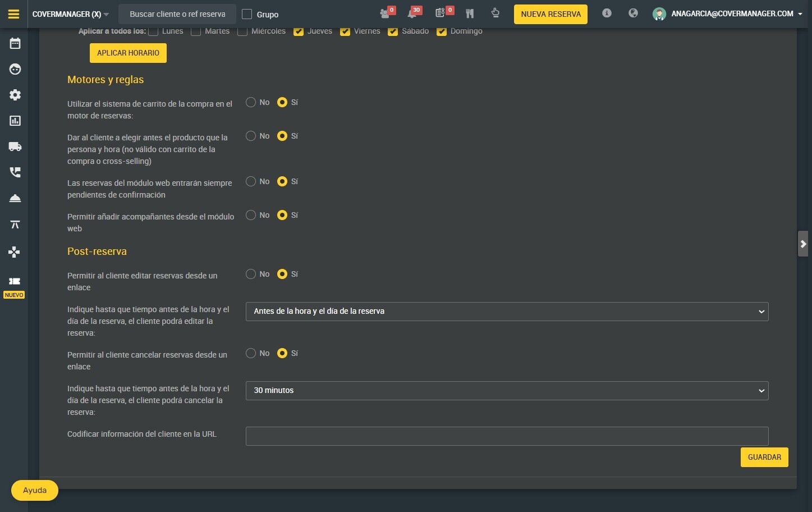Click the NUEVA RESERVA button
The width and height of the screenshot is (812, 512).
pyautogui.click(x=550, y=14)
